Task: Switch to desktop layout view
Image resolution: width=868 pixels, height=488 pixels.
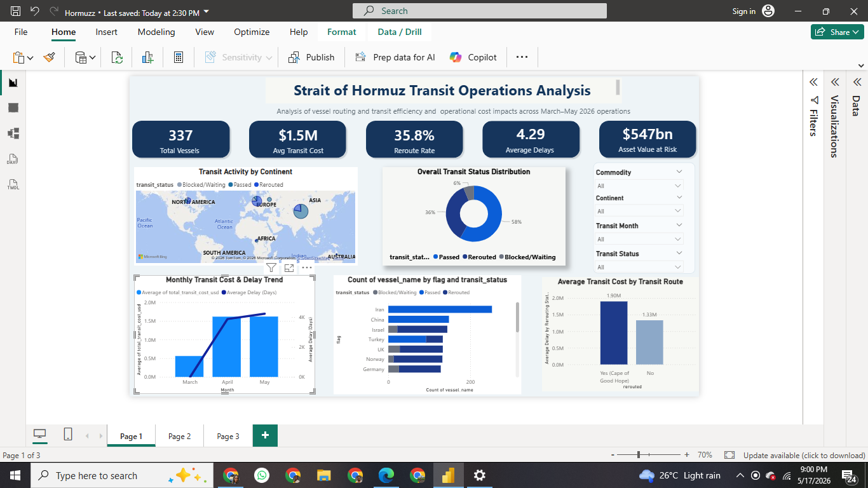Action: (40, 435)
